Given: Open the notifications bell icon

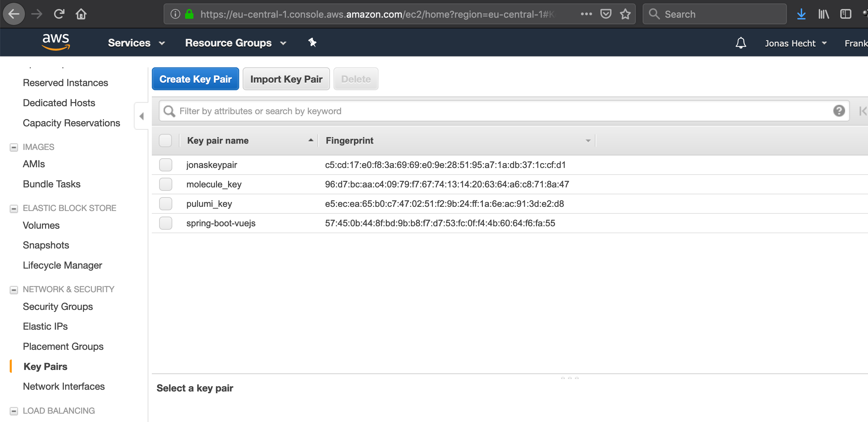Looking at the screenshot, I should (x=741, y=43).
